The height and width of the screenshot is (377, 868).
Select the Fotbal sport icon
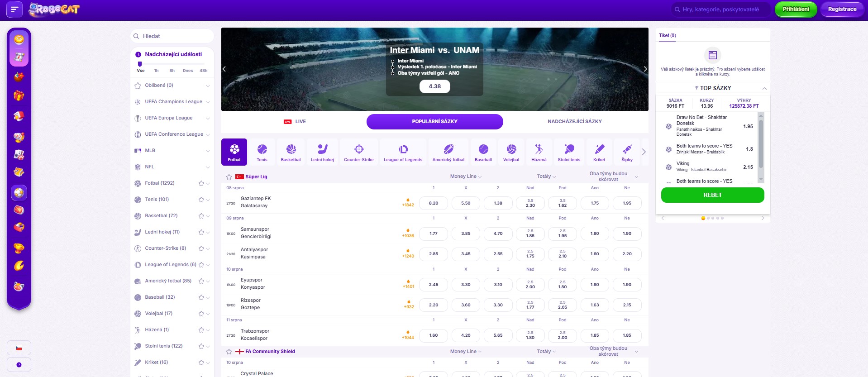tap(234, 152)
